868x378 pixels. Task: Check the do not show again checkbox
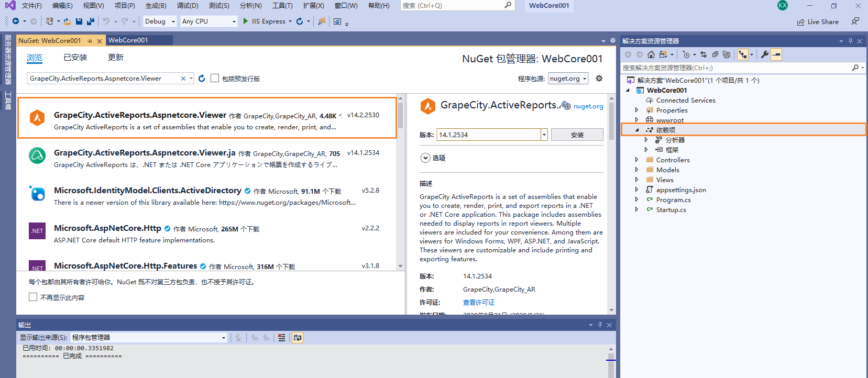33,297
